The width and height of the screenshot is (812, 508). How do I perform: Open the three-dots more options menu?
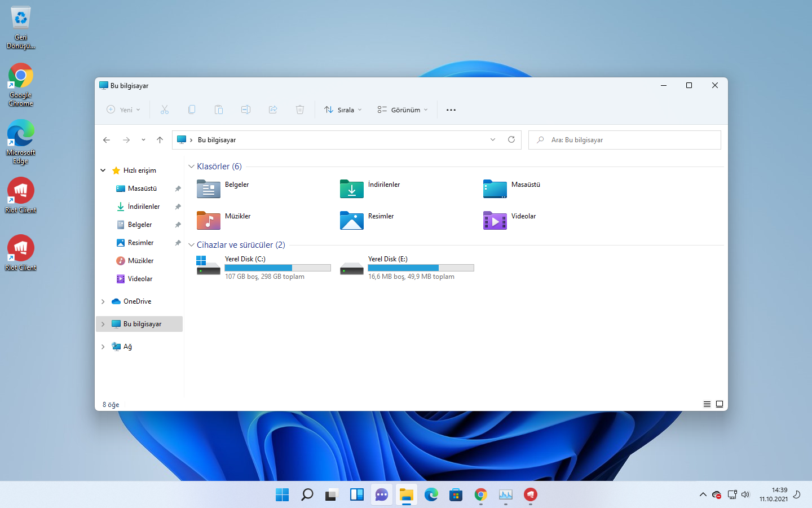point(451,110)
